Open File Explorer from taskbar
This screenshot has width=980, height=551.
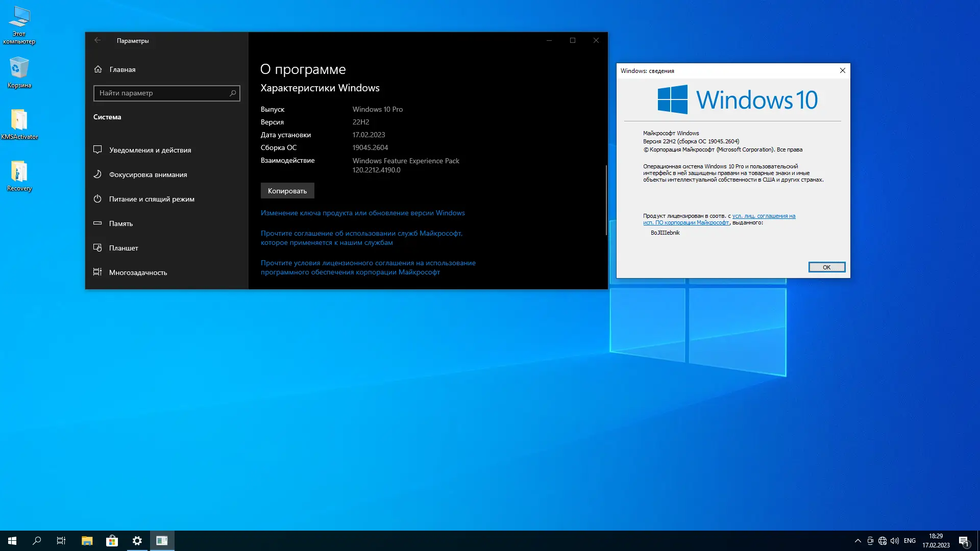pos(87,541)
